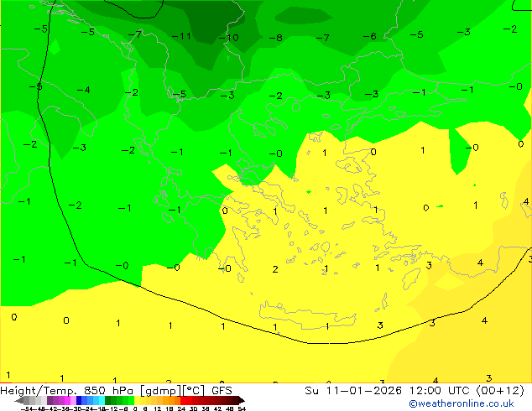Click the date 'Su 11-01-2026 12:00 UTC' text

(389, 390)
